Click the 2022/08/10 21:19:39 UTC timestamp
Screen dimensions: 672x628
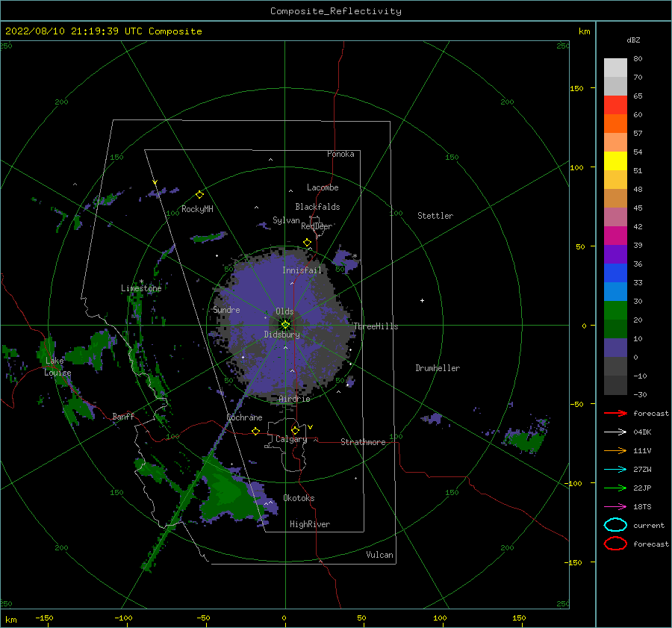(73, 31)
